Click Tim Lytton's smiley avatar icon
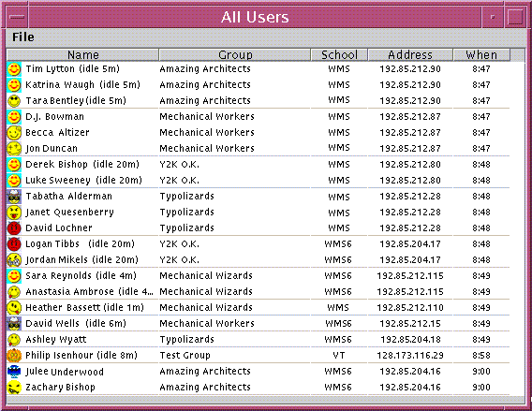This screenshot has width=532, height=411. tap(14, 69)
